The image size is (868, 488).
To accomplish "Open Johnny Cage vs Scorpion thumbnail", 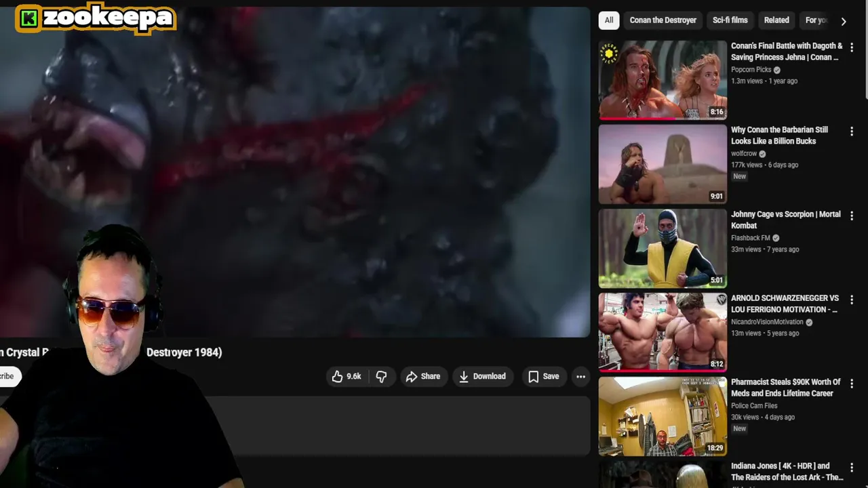I will point(663,248).
